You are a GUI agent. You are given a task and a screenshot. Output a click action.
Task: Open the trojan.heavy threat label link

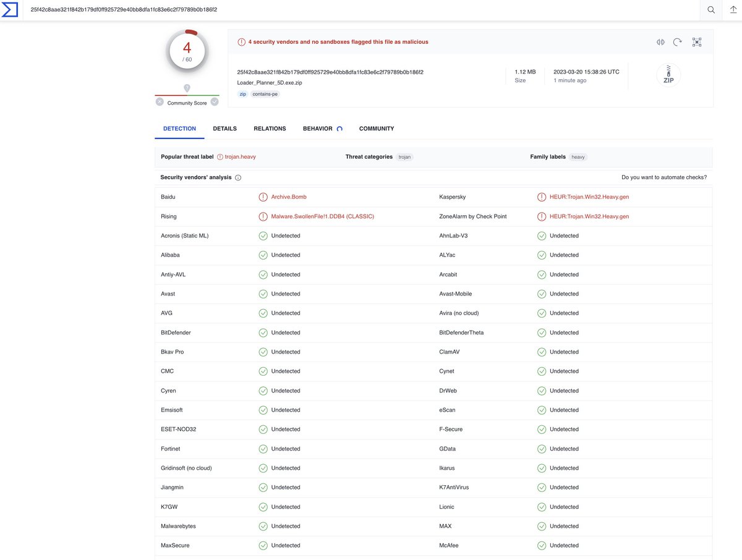[x=241, y=156]
